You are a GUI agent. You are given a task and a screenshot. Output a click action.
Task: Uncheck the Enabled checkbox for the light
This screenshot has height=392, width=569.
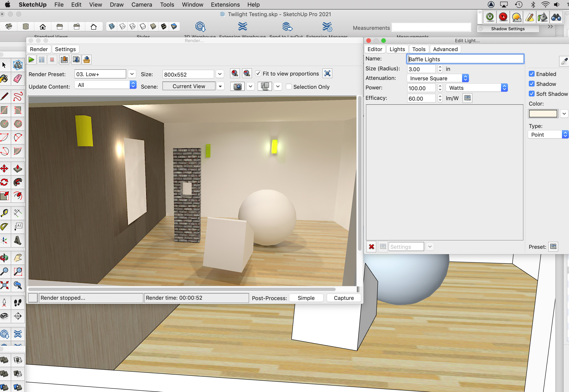(531, 74)
